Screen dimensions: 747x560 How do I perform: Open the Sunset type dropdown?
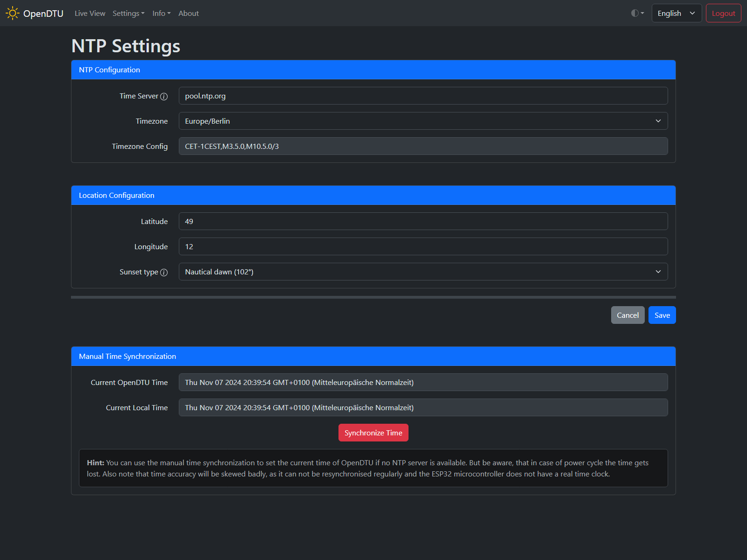click(423, 272)
